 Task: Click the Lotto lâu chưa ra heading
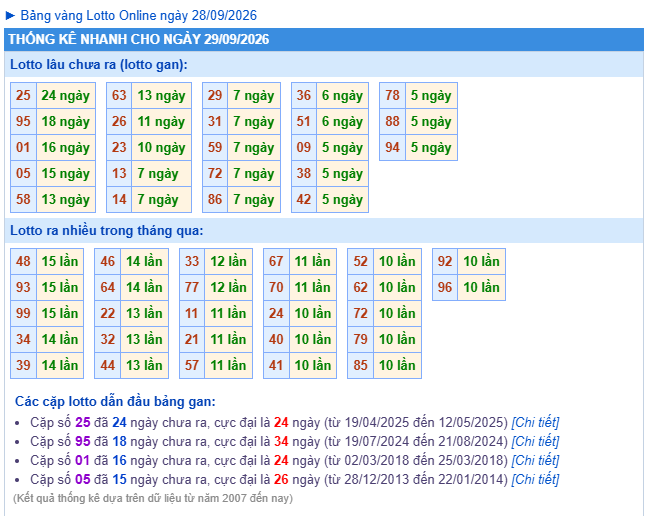(x=99, y=65)
